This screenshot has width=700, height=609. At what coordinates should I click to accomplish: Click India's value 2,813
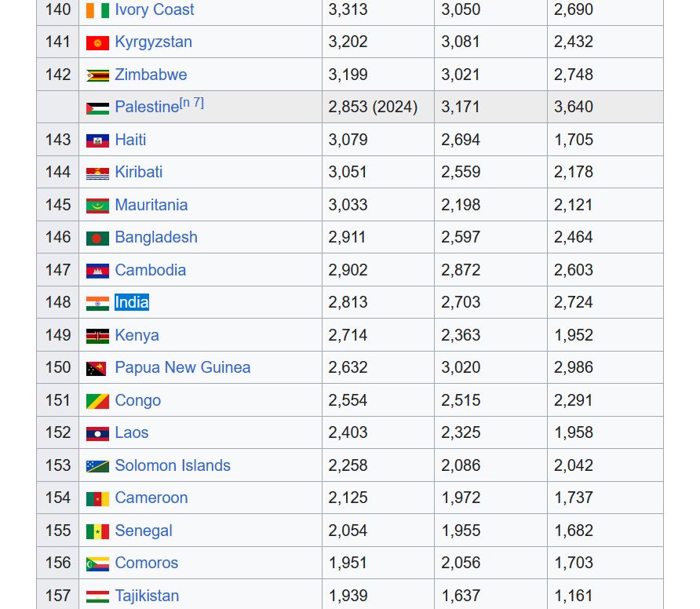pyautogui.click(x=348, y=303)
